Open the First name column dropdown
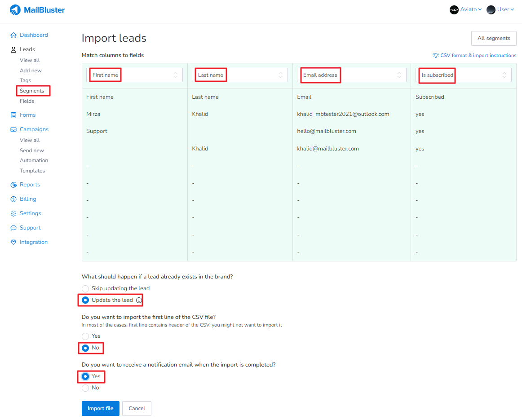 pyautogui.click(x=134, y=75)
